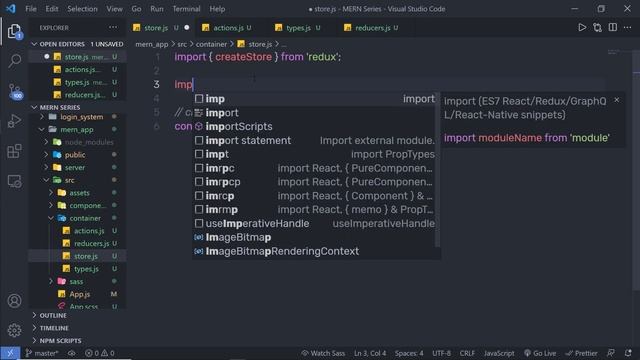Open the notifications bell icon

[628, 353]
